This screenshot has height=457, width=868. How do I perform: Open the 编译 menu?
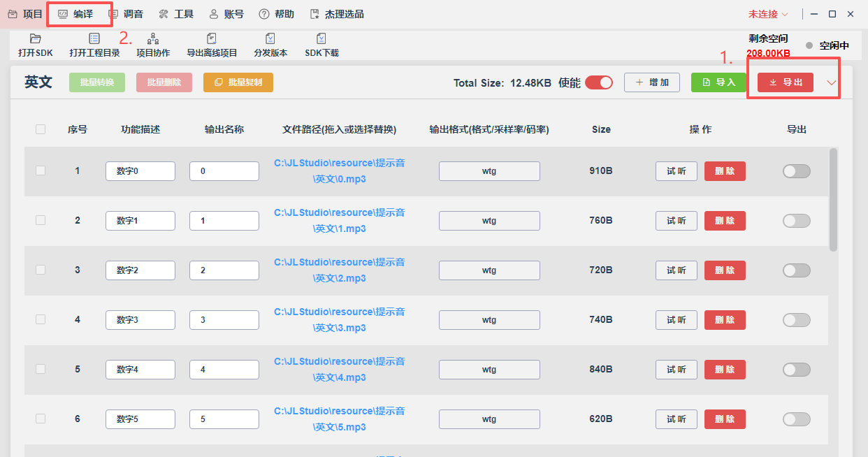tap(75, 14)
